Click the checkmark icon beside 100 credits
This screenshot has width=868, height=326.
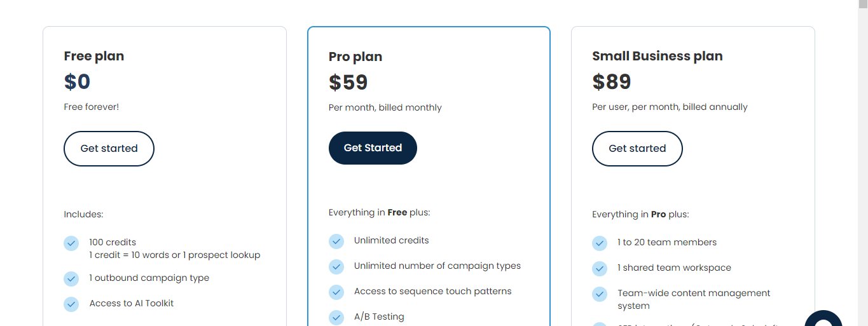71,243
